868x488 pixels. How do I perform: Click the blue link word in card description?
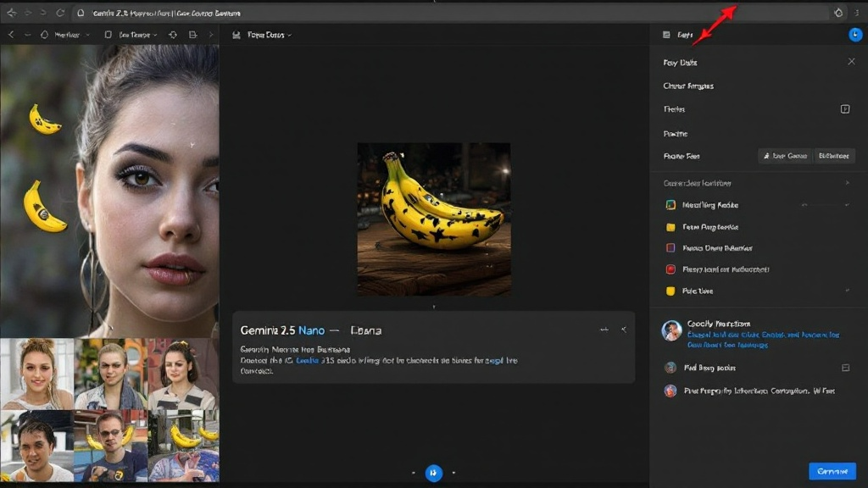click(307, 360)
